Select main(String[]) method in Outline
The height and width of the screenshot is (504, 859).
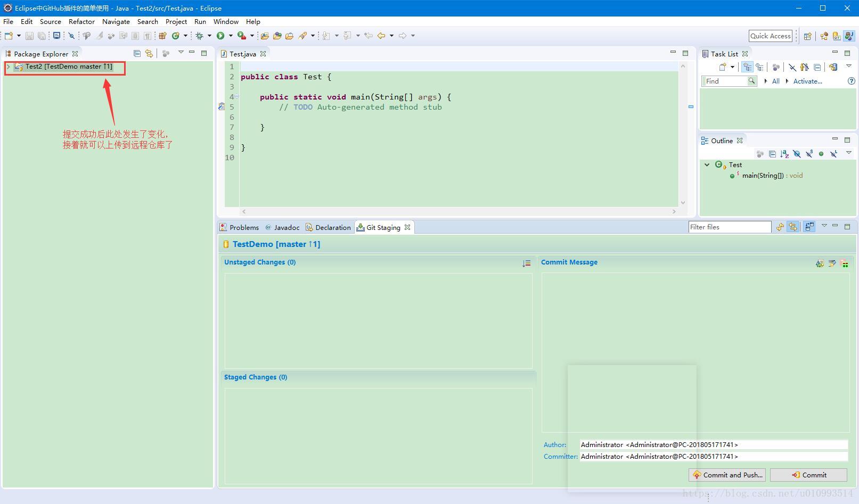pyautogui.click(x=772, y=176)
